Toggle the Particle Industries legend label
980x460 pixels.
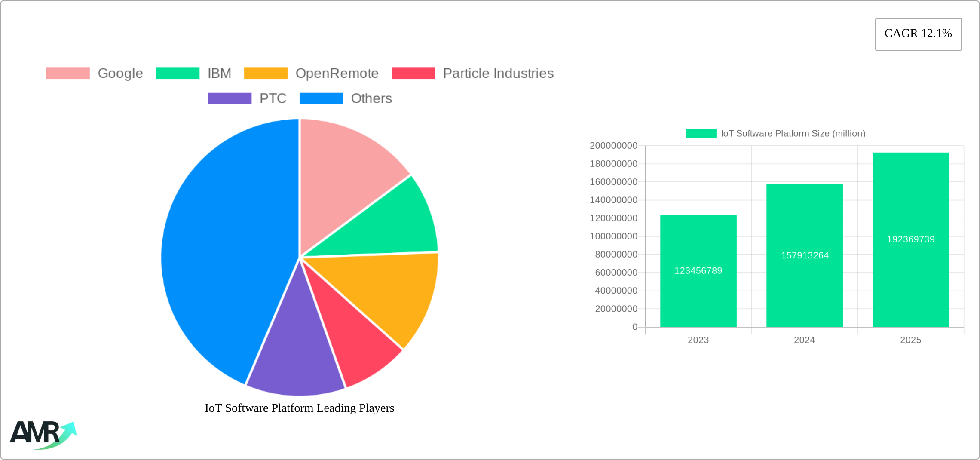tap(498, 74)
